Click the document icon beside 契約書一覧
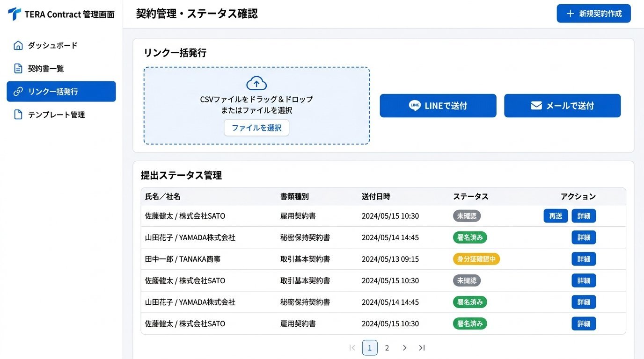 pyautogui.click(x=17, y=68)
